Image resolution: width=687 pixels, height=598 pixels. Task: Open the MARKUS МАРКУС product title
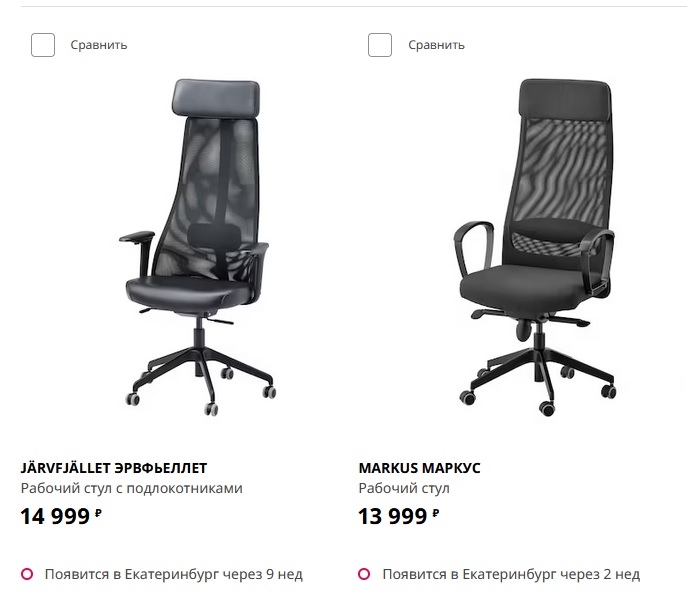tap(419, 468)
